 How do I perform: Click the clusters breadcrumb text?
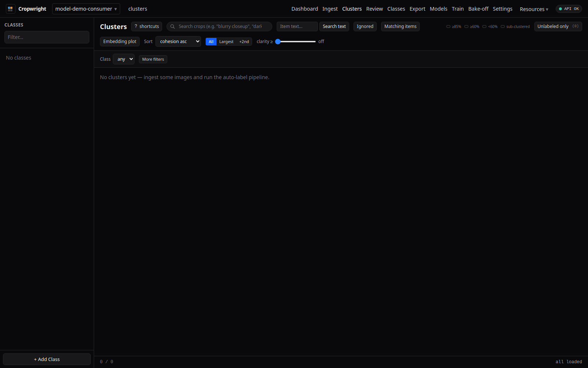pos(138,9)
